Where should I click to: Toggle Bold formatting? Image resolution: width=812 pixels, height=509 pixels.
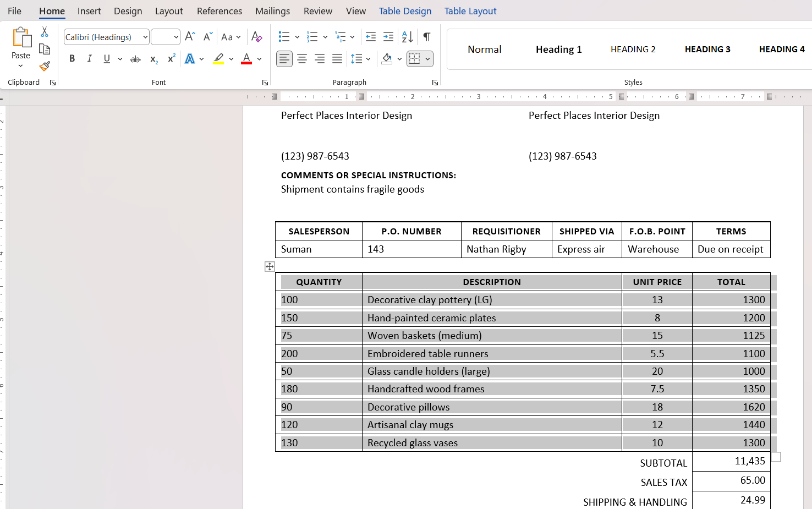pos(72,59)
